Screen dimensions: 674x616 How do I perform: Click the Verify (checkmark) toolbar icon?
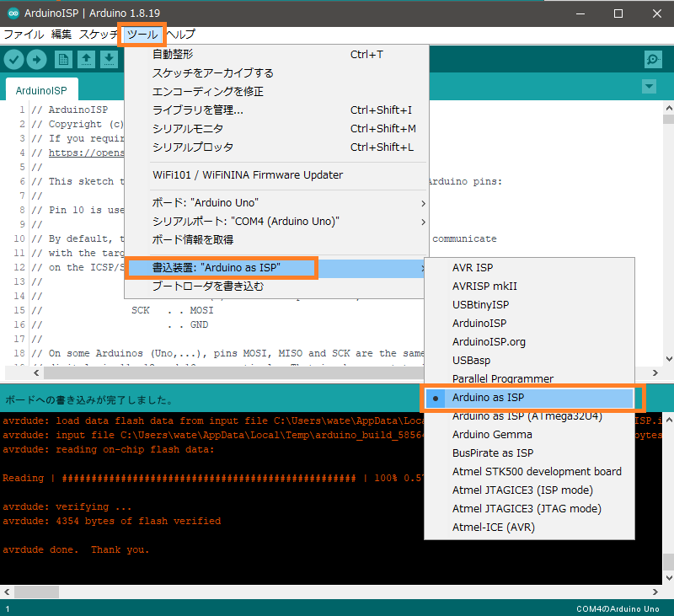click(x=13, y=59)
